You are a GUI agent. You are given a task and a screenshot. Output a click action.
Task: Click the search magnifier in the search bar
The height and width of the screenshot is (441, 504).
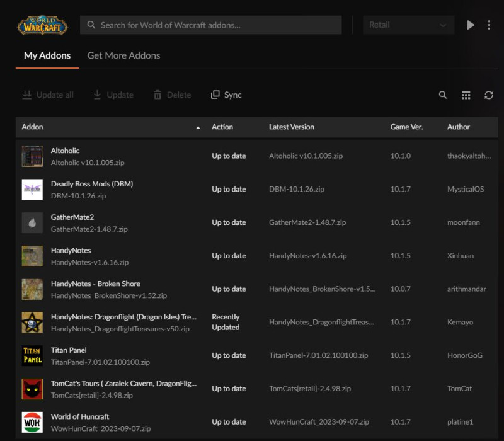91,25
